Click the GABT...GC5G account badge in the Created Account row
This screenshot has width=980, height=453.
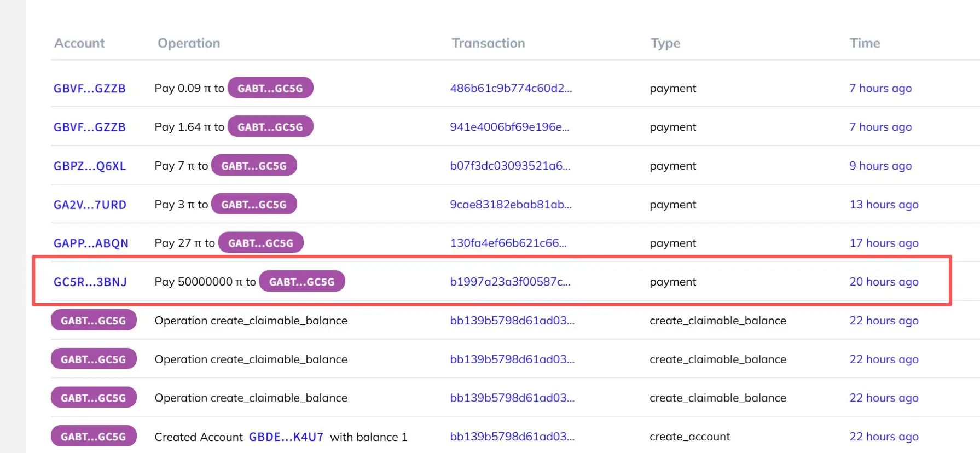[x=94, y=437]
